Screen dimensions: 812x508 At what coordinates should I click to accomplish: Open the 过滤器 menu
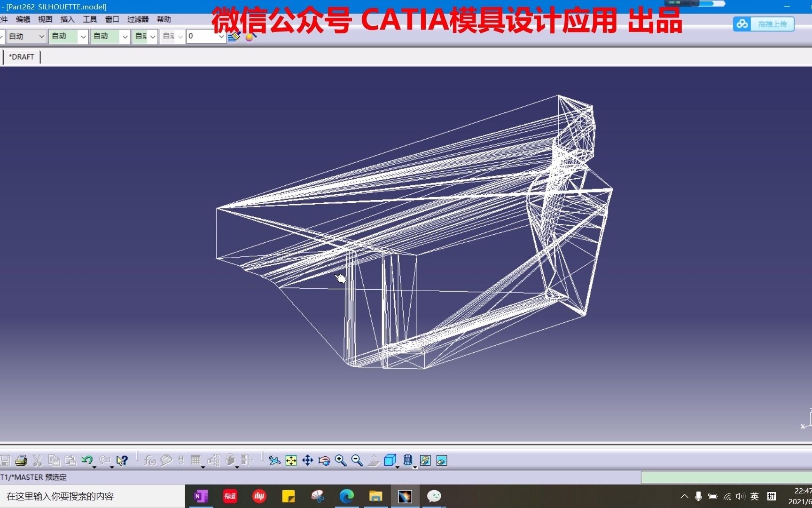coord(138,19)
